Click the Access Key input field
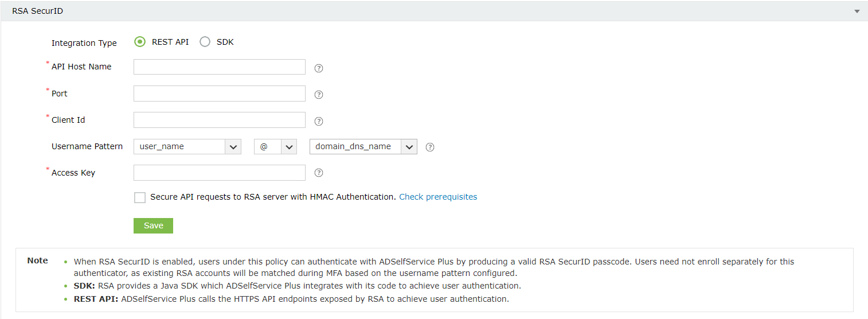The height and width of the screenshot is (319, 868). (220, 173)
